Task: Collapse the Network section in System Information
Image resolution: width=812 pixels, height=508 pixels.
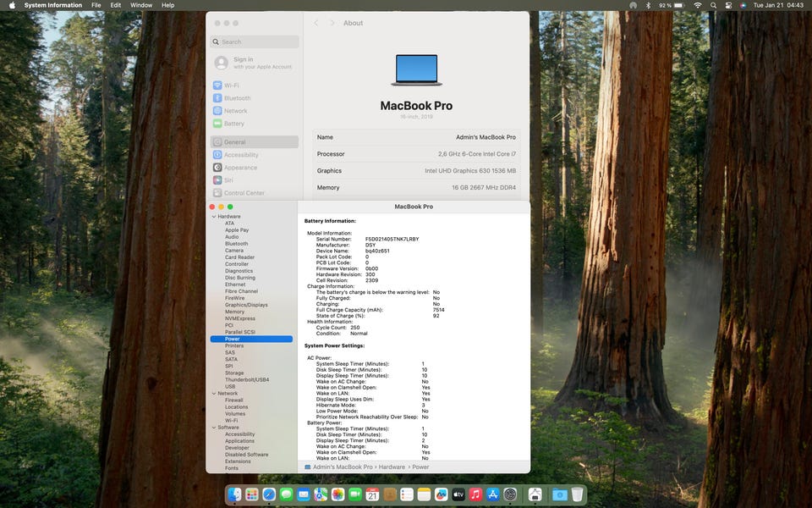Action: click(x=214, y=394)
